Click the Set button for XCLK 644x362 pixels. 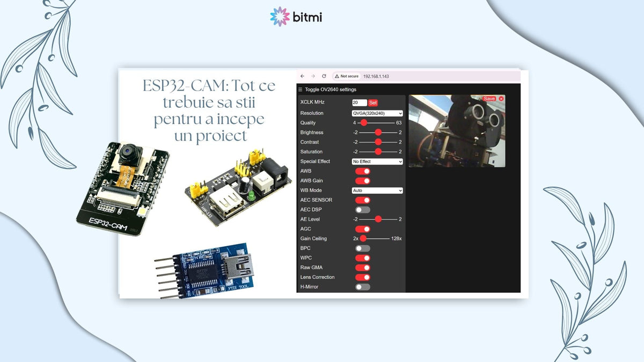coord(373,102)
